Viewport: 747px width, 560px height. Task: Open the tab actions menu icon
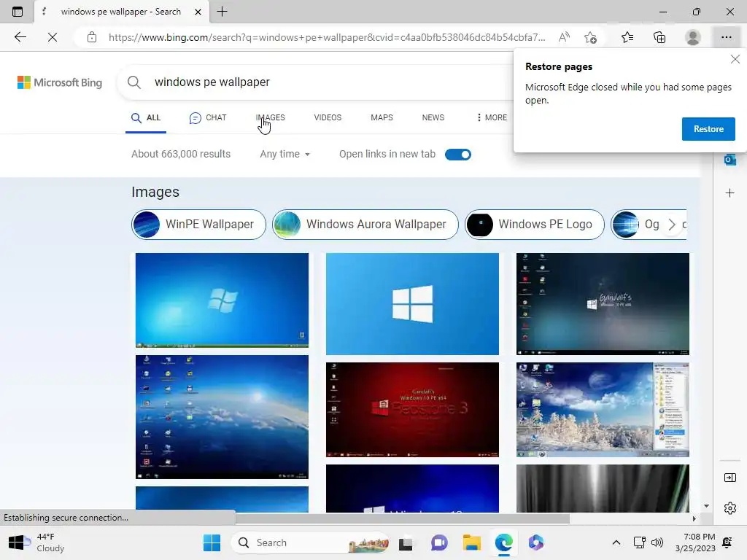[x=18, y=12]
